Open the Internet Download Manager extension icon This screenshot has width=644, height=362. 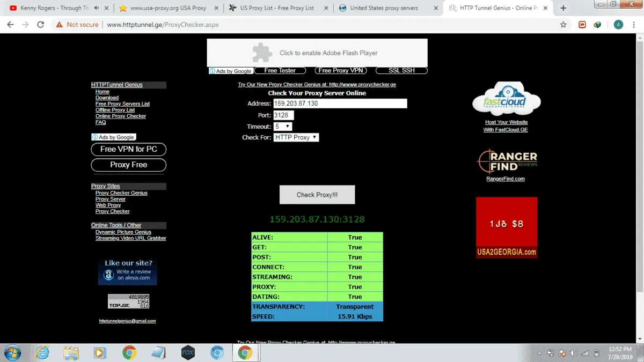[x=597, y=25]
